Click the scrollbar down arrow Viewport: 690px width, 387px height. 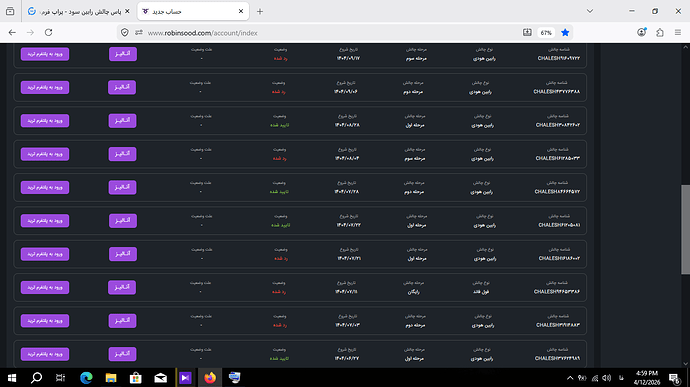(685, 364)
